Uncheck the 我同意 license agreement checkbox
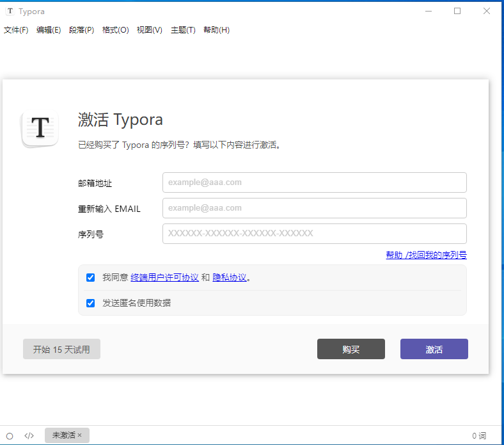This screenshot has height=445, width=504. click(91, 277)
